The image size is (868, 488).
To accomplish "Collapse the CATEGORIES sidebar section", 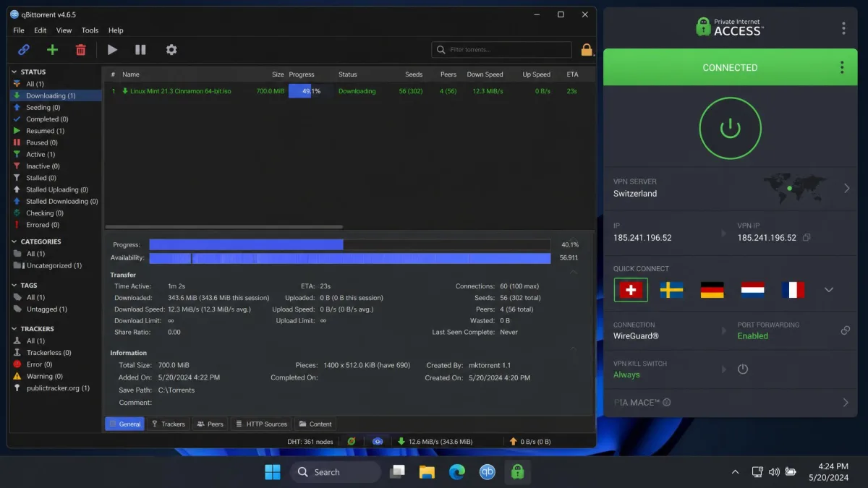I will click(14, 241).
